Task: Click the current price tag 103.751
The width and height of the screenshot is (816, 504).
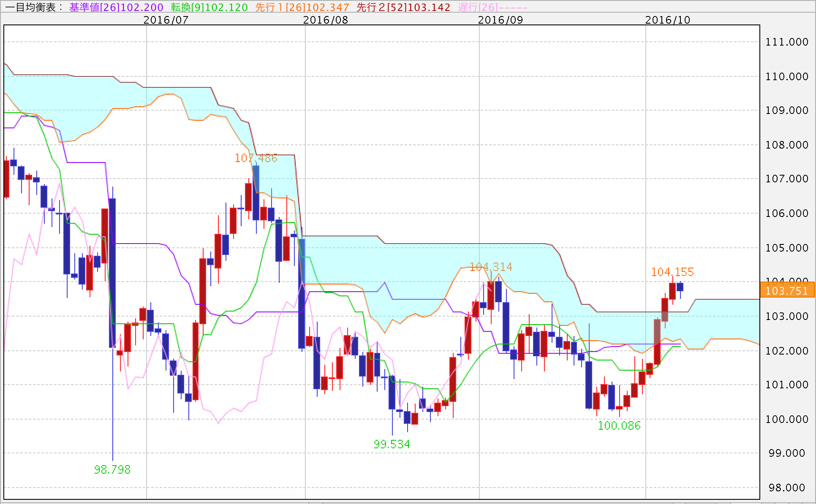Action: point(786,291)
